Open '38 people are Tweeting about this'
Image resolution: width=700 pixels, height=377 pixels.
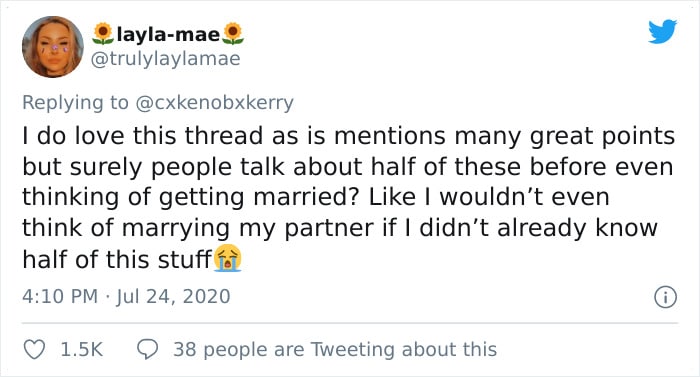pyautogui.click(x=335, y=349)
